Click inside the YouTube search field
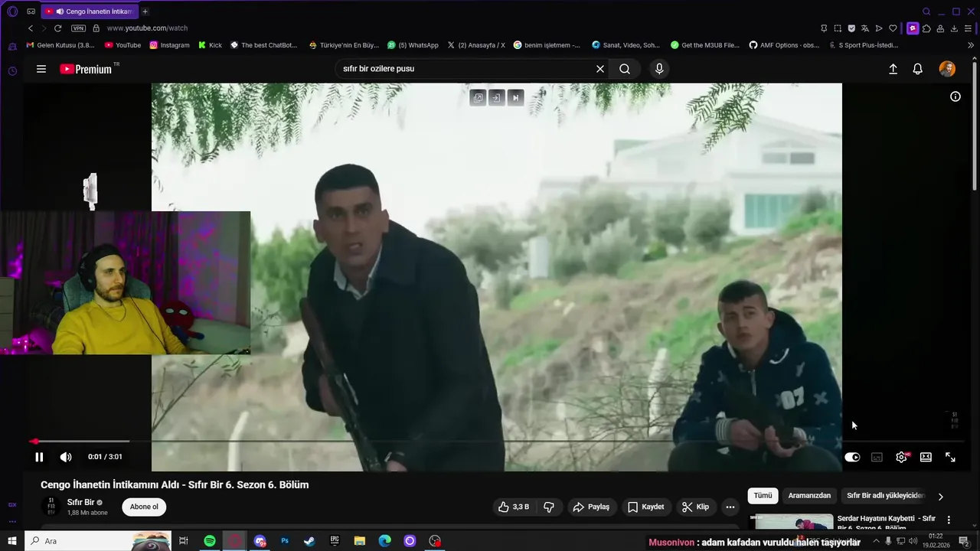The width and height of the screenshot is (980, 551). [465, 69]
